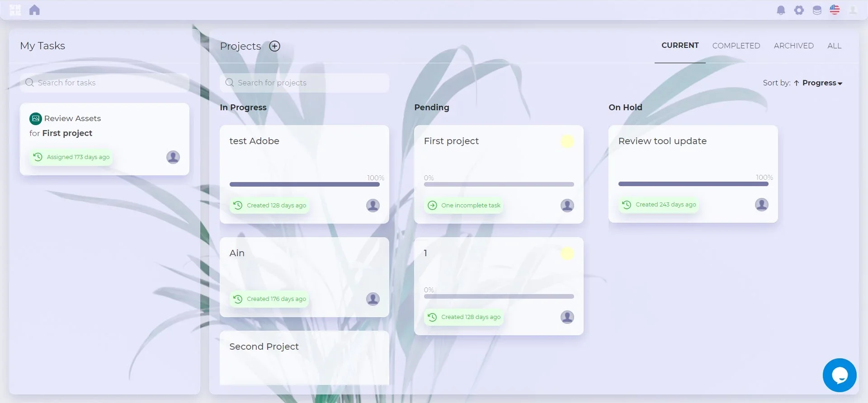The width and height of the screenshot is (868, 403).
Task: Switch to the ARCHIVED tab
Action: tap(793, 46)
